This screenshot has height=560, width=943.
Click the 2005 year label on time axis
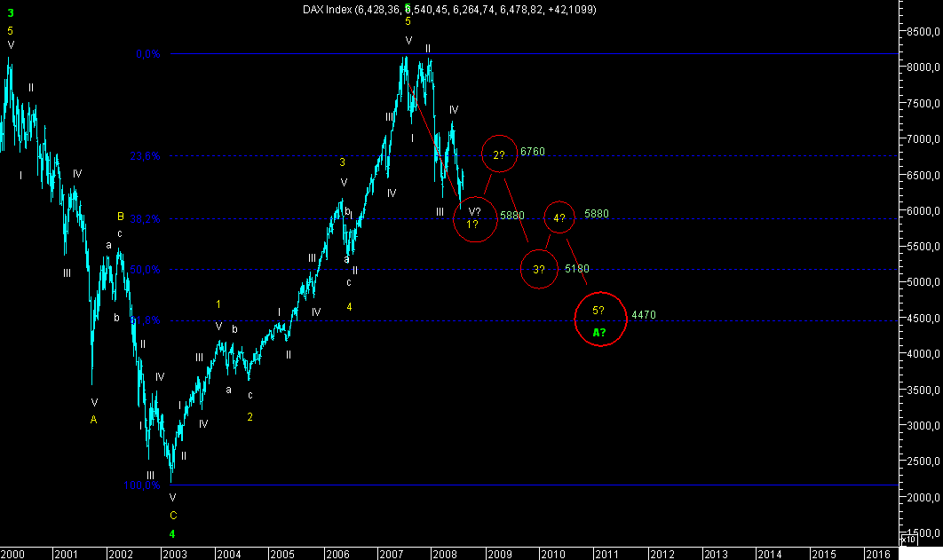click(x=282, y=554)
